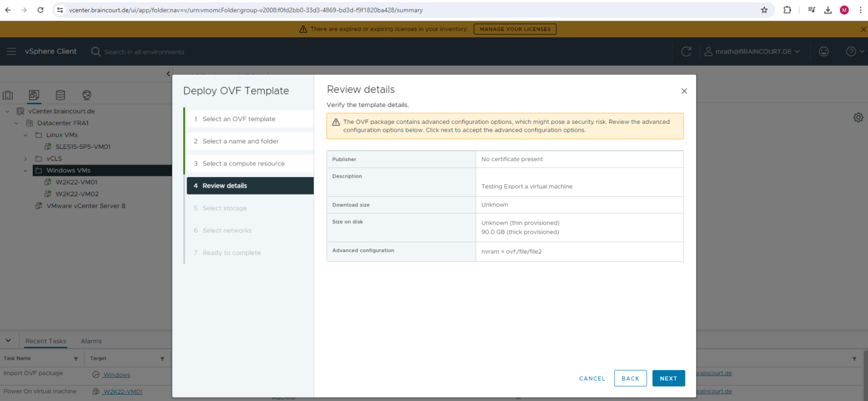Filter the Task Name column
Viewport: 868px width, 401px height.
pyautogui.click(x=75, y=358)
